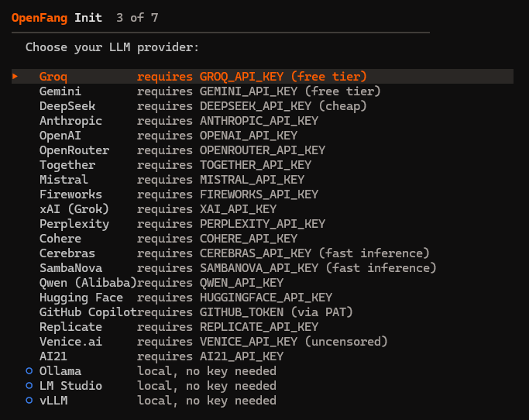Click the blue circle beside LM Studio

click(29, 386)
